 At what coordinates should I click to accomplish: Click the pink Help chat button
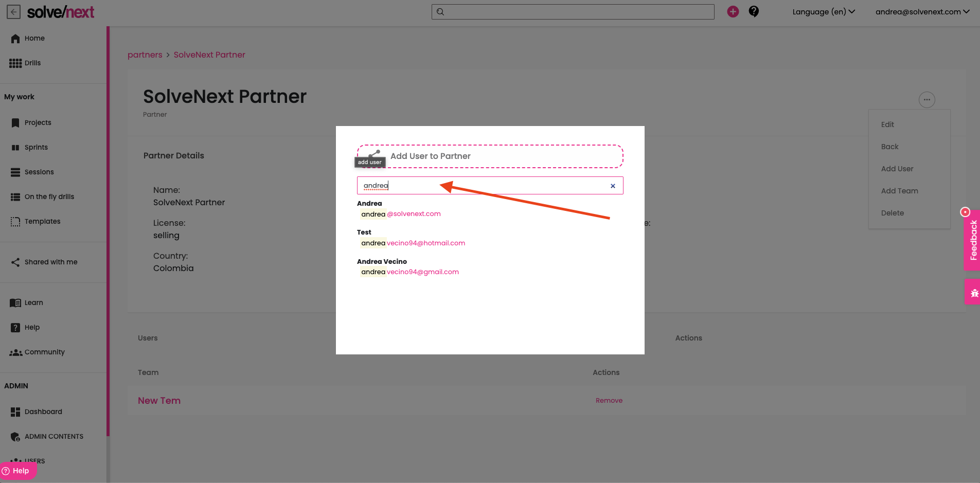[18, 471]
